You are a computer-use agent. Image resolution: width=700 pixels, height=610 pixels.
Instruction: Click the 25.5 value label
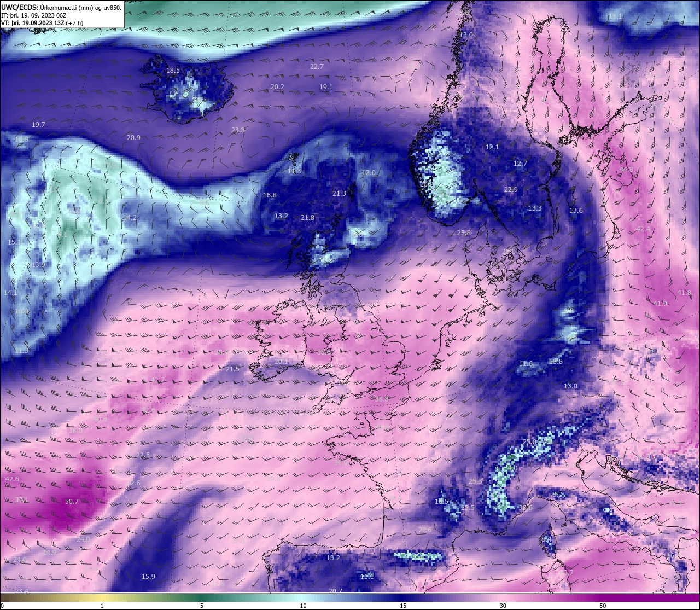tap(468, 508)
